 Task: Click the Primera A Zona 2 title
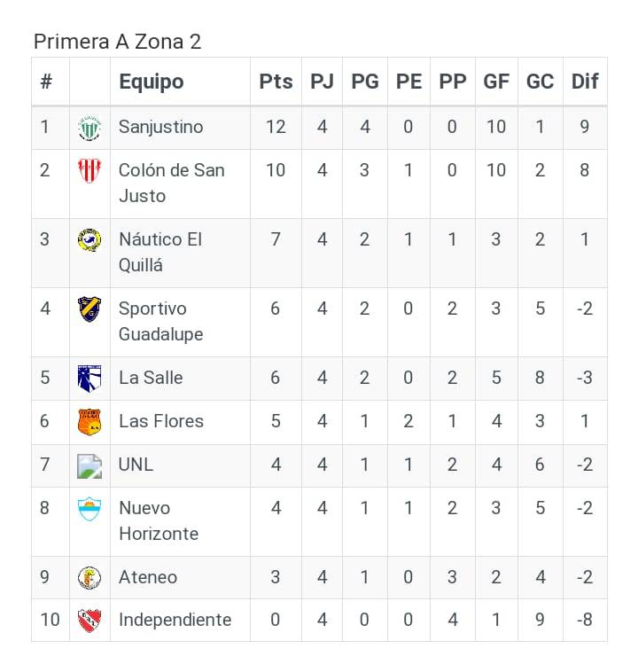point(118,42)
